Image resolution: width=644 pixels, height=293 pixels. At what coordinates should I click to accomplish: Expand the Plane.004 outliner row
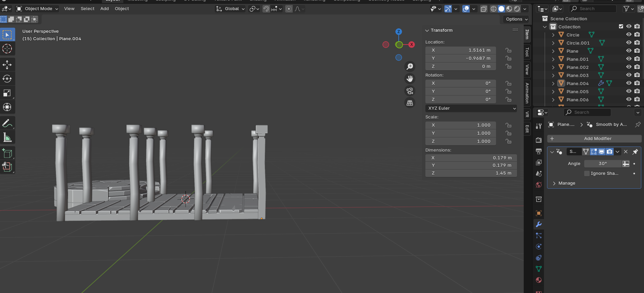[553, 83]
